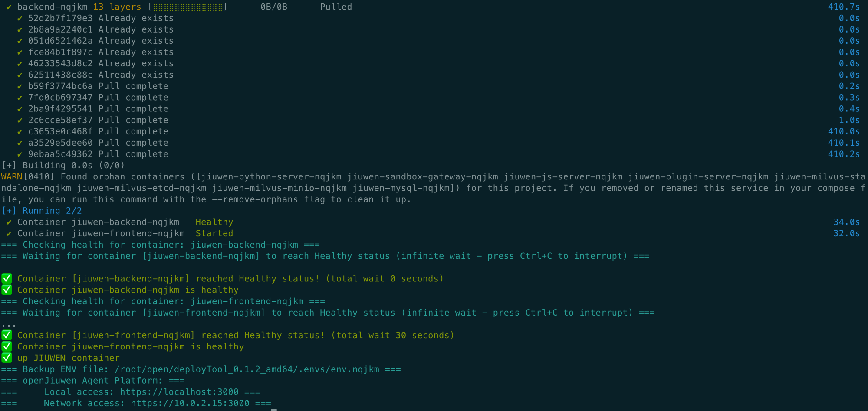The image size is (868, 411).
Task: Click the backend-nqjkm layers progress bar
Action: click(187, 7)
